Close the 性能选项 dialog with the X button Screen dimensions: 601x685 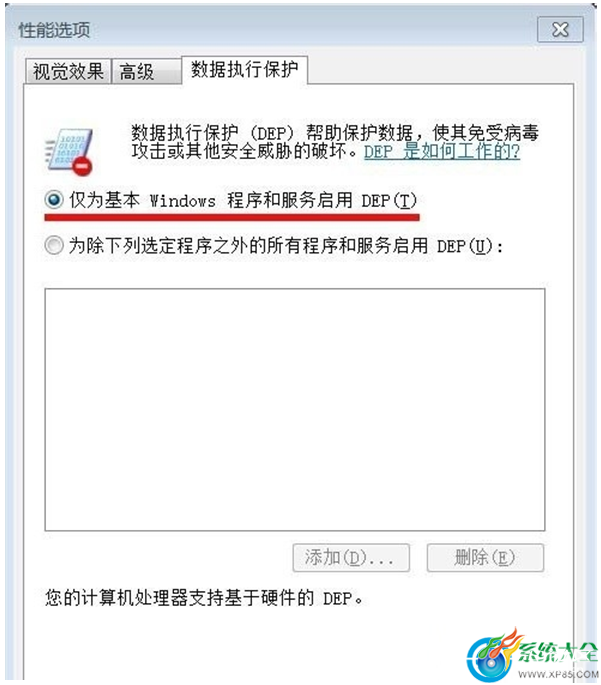[560, 30]
